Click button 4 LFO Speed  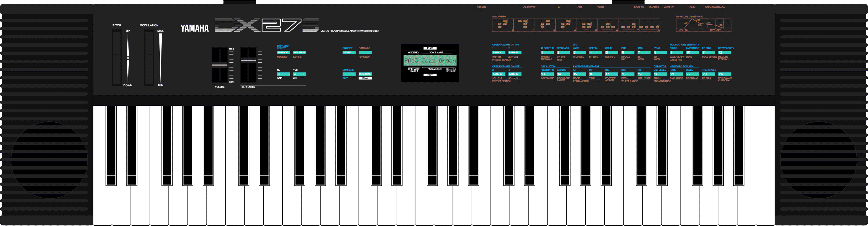point(596,53)
